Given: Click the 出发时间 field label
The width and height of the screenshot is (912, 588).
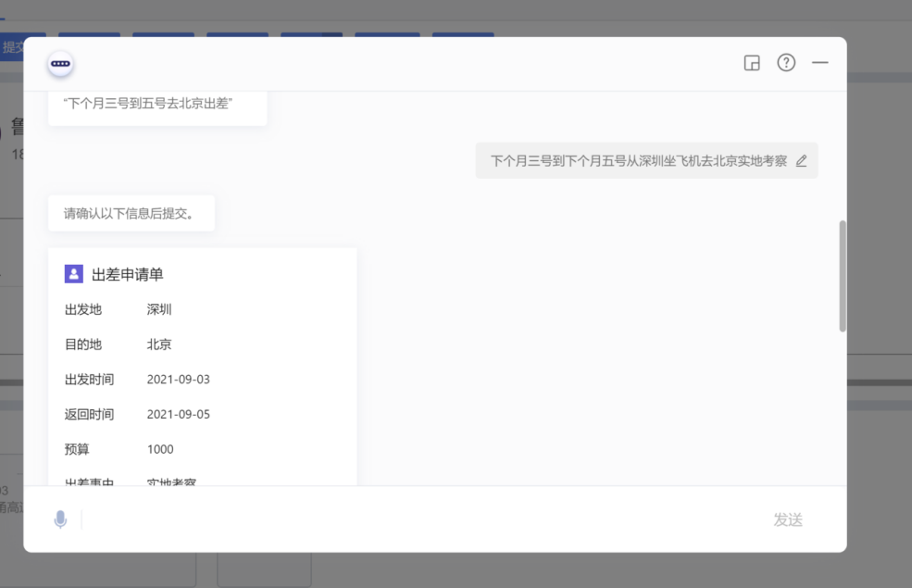Looking at the screenshot, I should coord(89,380).
